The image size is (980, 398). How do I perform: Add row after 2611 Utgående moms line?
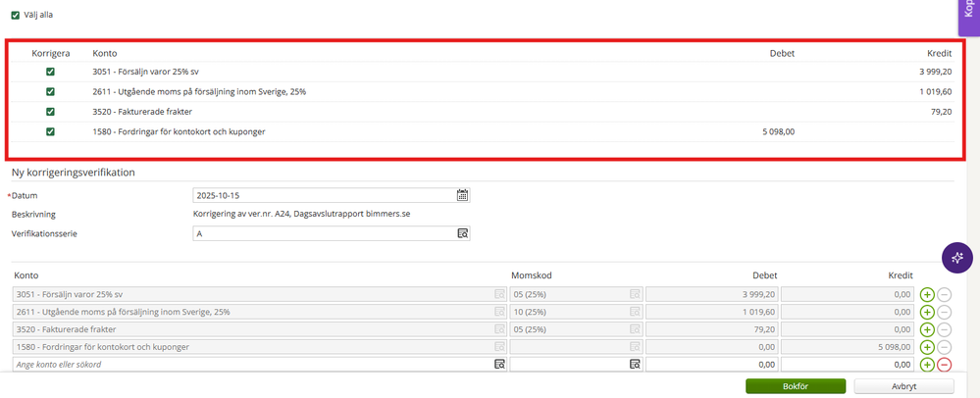[x=927, y=312]
